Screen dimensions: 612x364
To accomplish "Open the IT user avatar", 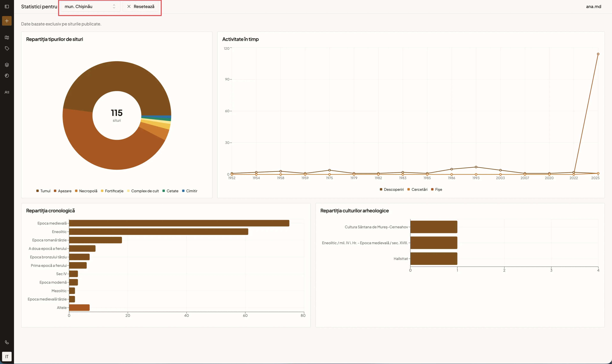I will (7, 357).
